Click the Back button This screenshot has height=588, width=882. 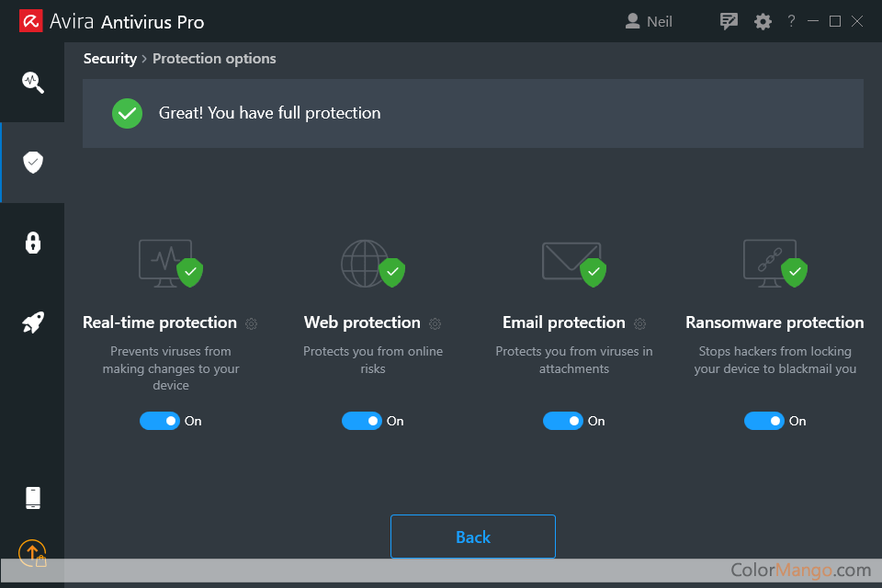click(472, 537)
